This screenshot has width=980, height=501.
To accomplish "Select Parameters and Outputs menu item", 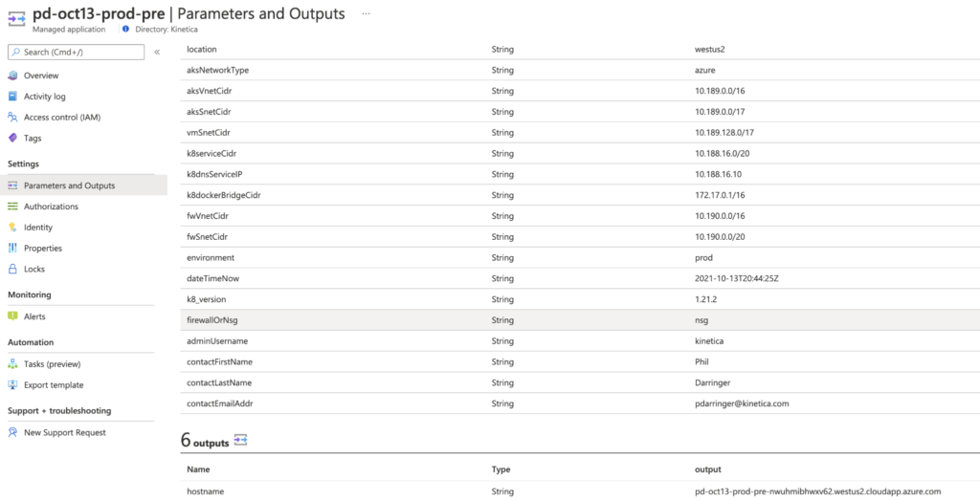I will (x=69, y=185).
